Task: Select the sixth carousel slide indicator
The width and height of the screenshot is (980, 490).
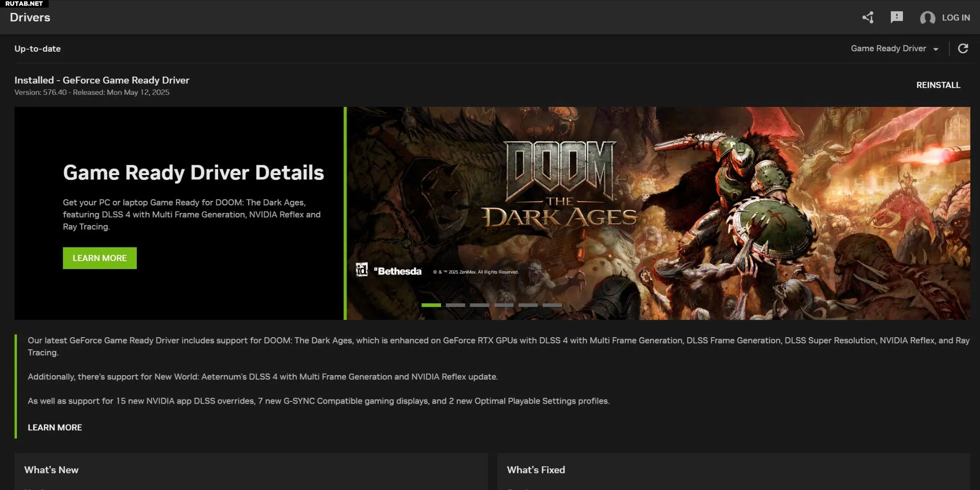Action: click(x=552, y=305)
